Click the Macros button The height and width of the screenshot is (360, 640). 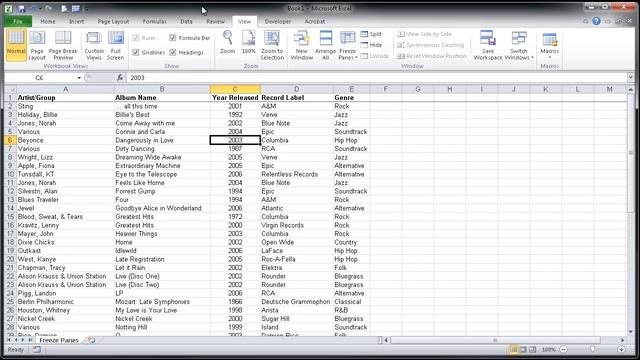[549, 45]
